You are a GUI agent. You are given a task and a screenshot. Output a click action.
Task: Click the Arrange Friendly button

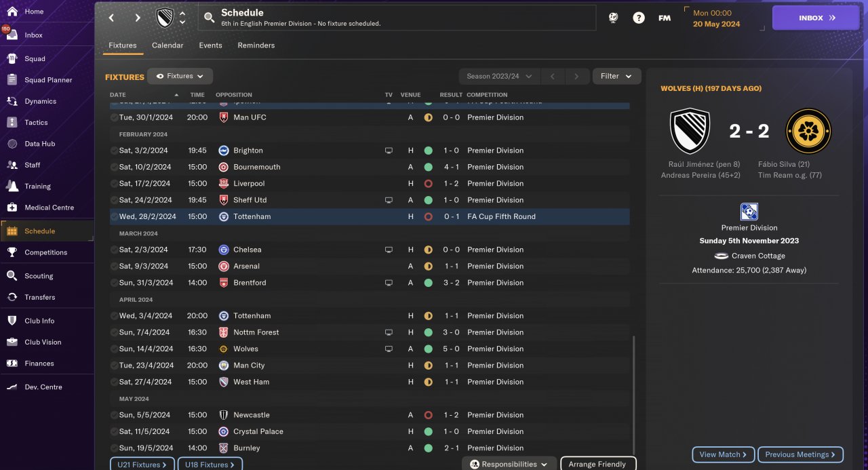(x=597, y=464)
